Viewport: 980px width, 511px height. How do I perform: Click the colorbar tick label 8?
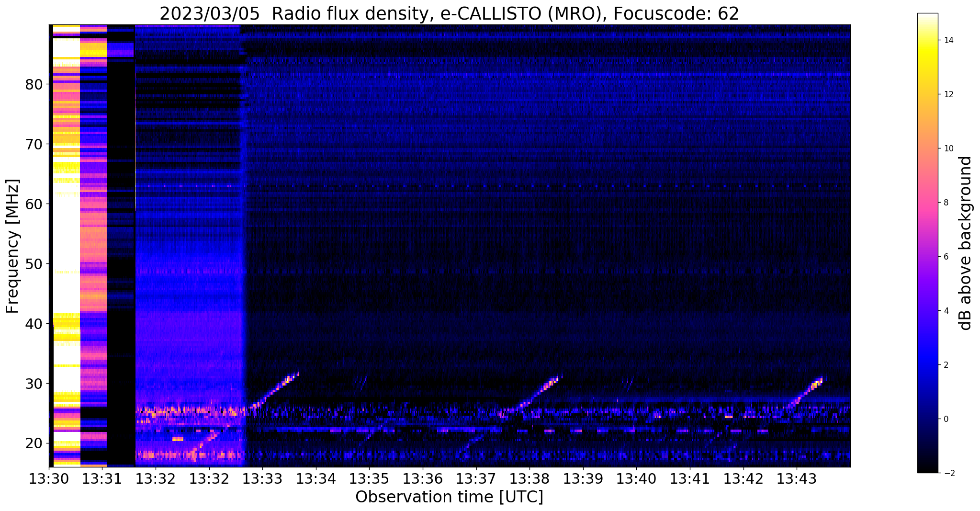945,203
